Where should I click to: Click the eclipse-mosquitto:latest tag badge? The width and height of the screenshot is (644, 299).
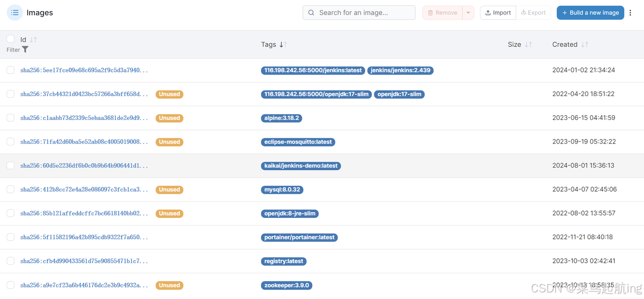click(298, 142)
